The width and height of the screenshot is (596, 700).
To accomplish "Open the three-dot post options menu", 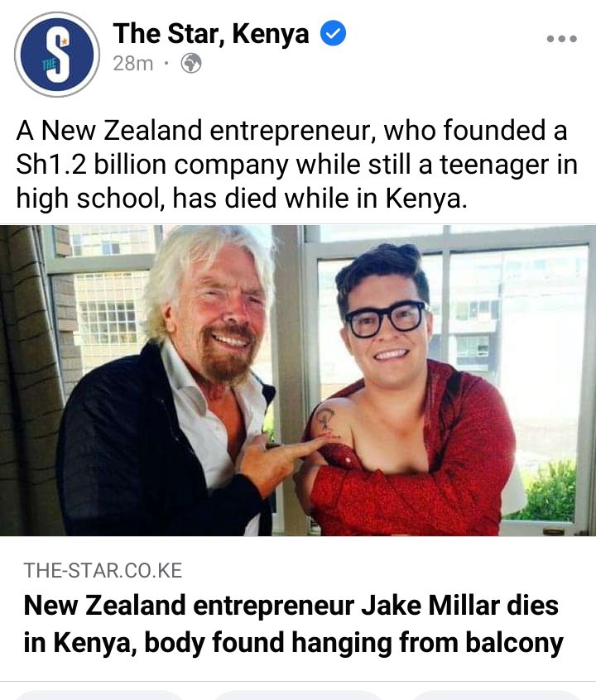I will (561, 39).
